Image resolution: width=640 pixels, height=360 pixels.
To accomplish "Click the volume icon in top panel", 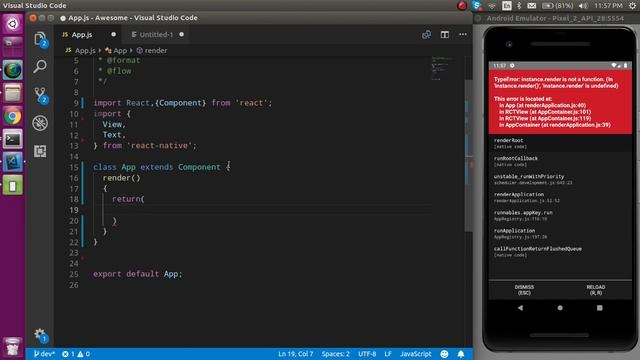I will click(583, 6).
